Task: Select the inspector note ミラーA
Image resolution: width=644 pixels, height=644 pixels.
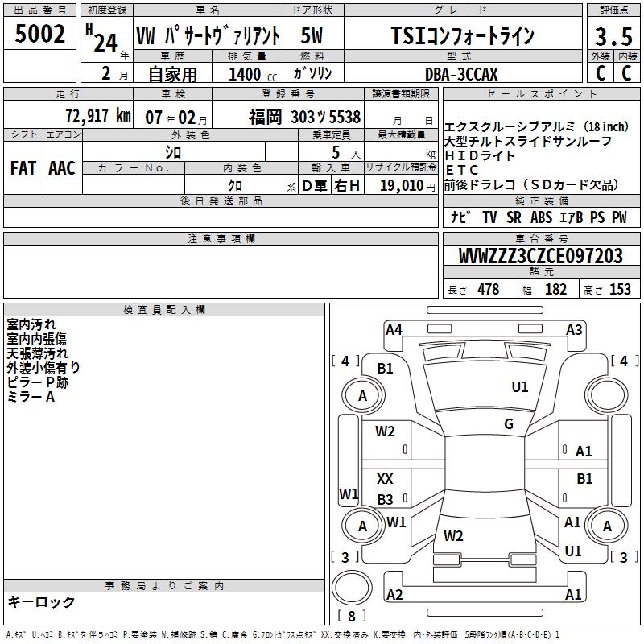Action: [31, 397]
